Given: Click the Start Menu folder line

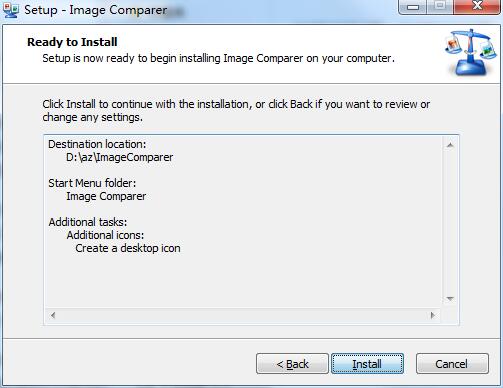Looking at the screenshot, I should (x=92, y=183).
